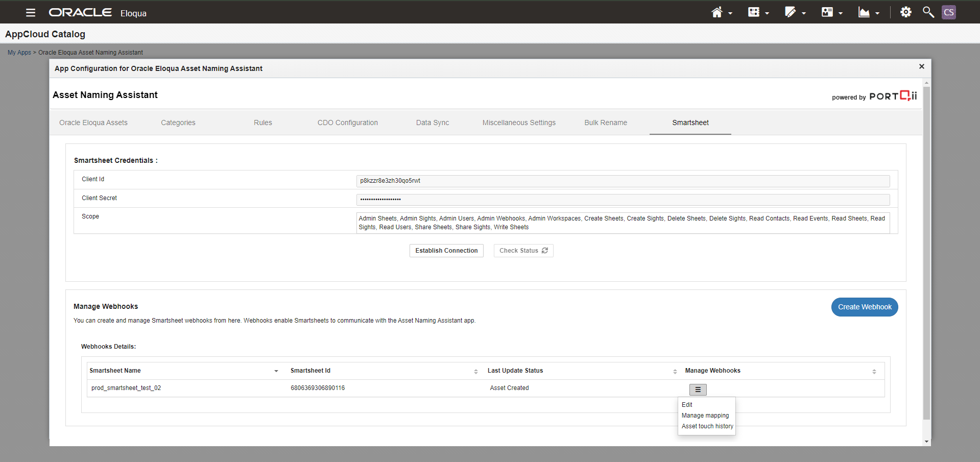Click the Client Id input field

point(622,181)
